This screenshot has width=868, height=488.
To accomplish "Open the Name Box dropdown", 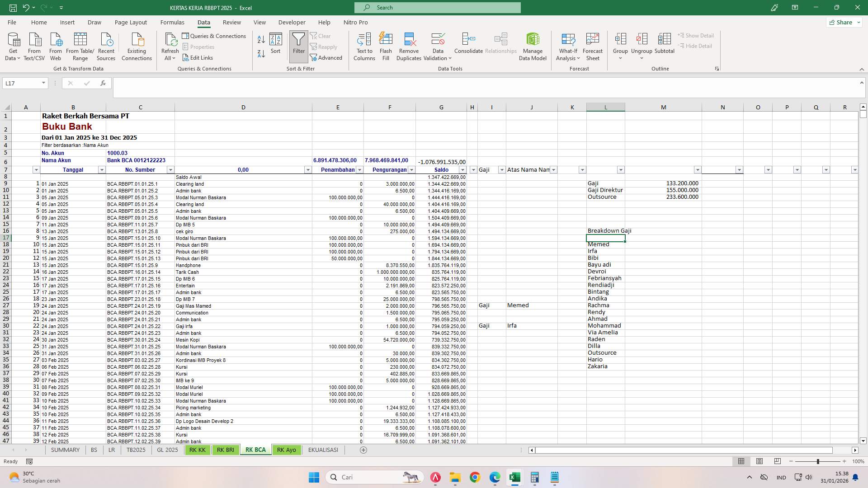I will pos(43,83).
